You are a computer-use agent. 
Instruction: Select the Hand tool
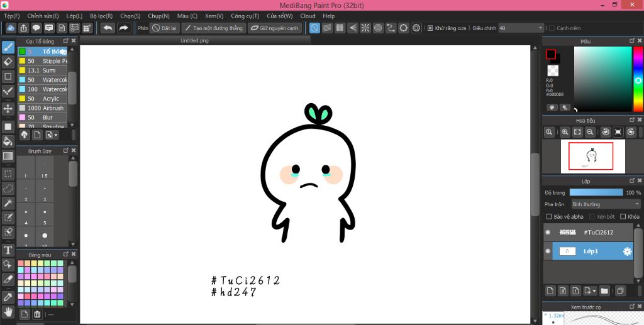click(8, 312)
